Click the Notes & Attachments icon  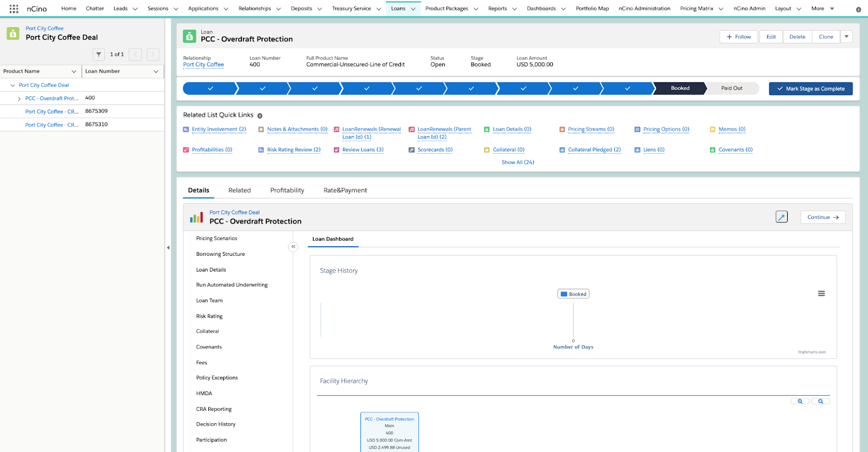coord(261,130)
